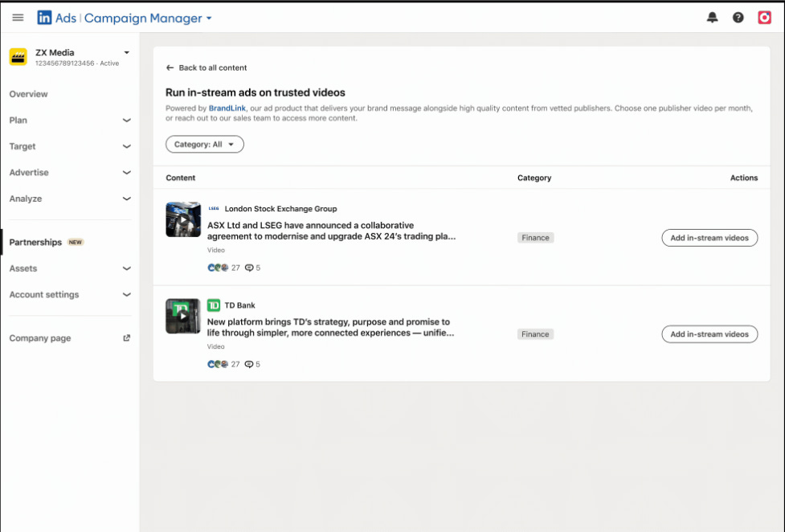Open the BrandLink hyperlink
The image size is (785, 532).
[x=227, y=108]
